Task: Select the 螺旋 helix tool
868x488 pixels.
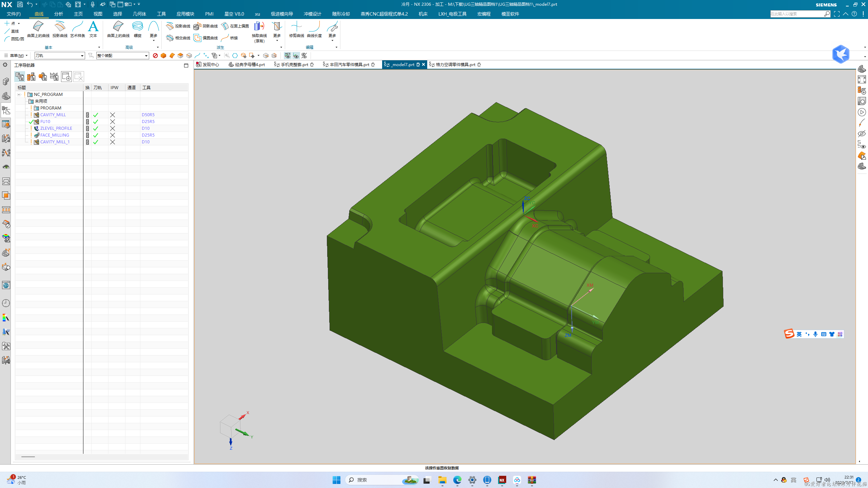Action: 138,29
